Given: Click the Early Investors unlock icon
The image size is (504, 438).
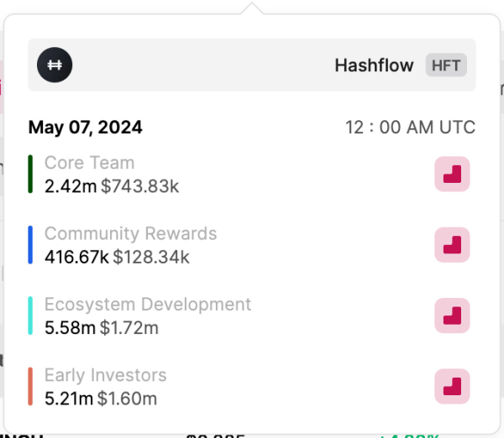Looking at the screenshot, I should click(452, 386).
